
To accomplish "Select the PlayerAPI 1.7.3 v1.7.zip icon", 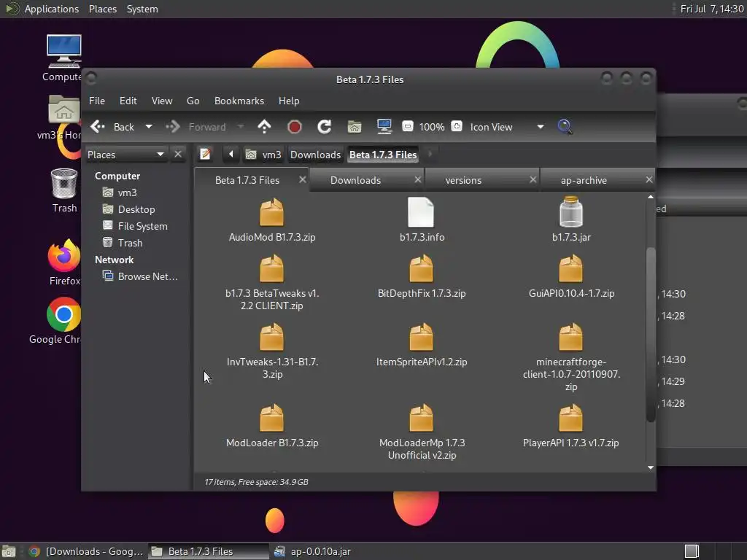I will click(x=570, y=418).
